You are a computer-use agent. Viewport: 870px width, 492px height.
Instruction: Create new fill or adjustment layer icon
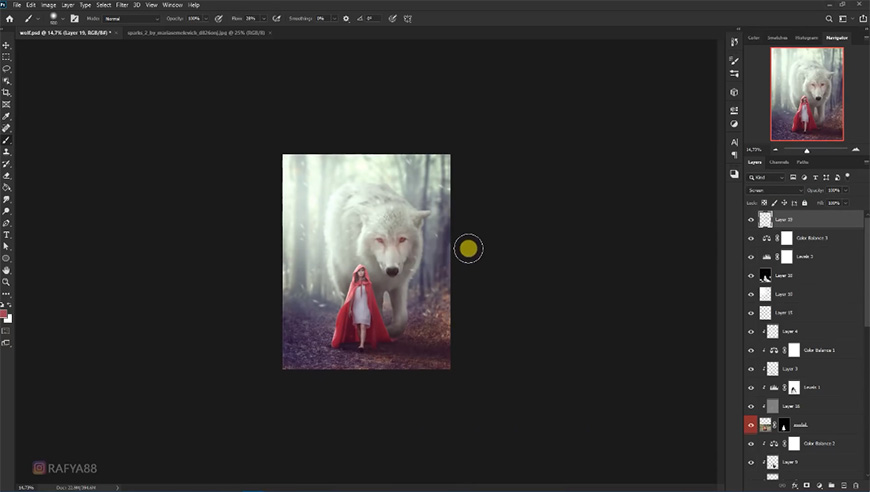(x=819, y=485)
